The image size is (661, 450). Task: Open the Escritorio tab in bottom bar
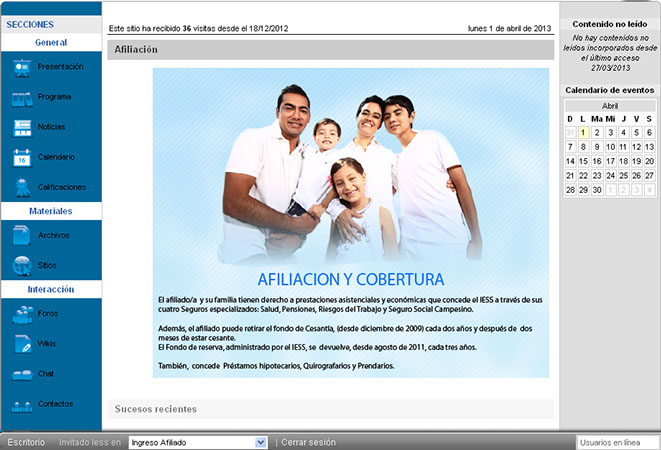26,441
